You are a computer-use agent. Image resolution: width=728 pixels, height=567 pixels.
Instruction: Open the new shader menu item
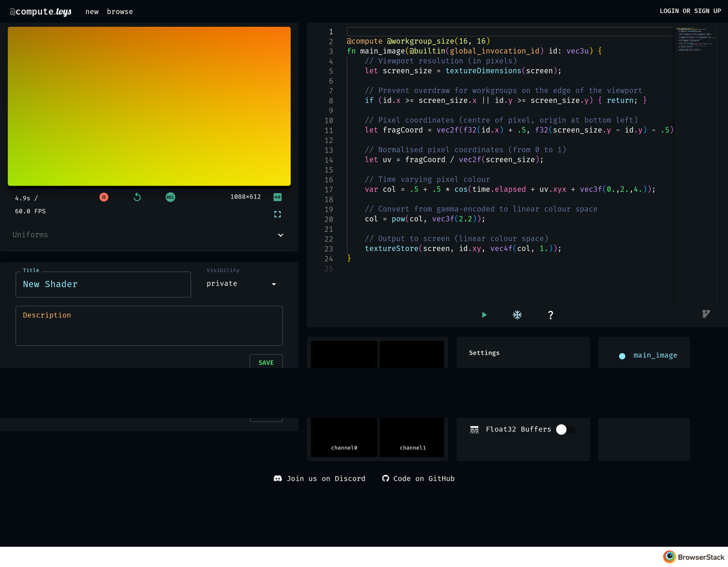tap(92, 11)
